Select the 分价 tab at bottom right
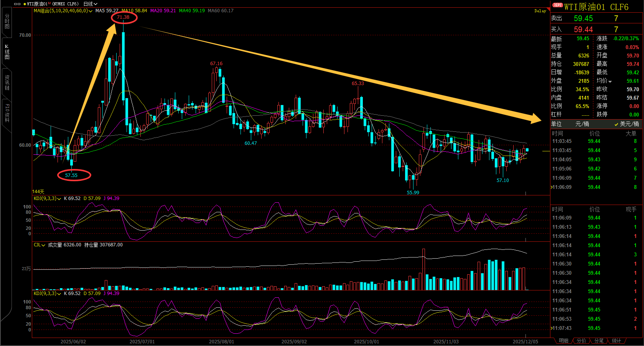 point(581,341)
